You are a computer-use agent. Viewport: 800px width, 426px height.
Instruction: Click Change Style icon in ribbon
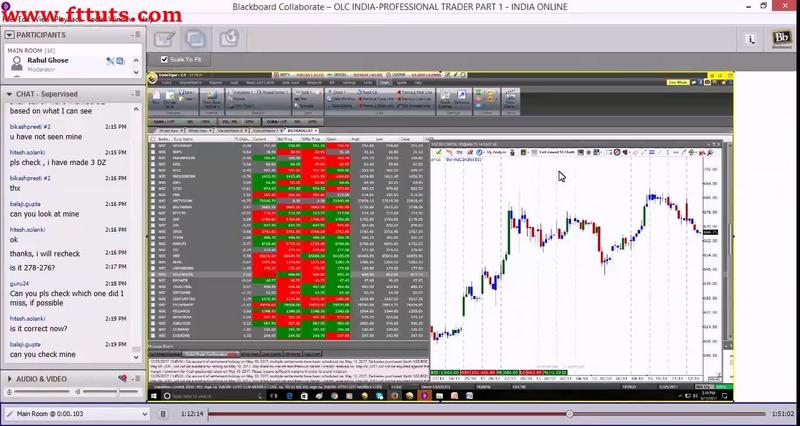(169, 98)
